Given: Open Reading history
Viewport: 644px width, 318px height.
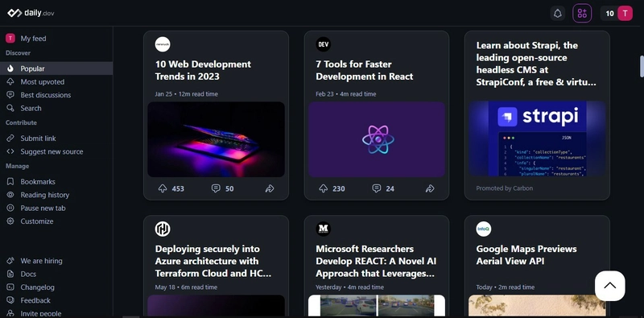Looking at the screenshot, I should [45, 195].
